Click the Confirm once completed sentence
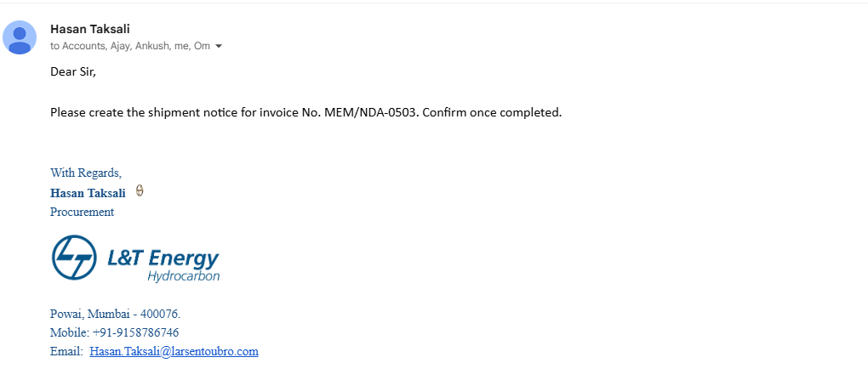The image size is (868, 380). pyautogui.click(x=490, y=113)
